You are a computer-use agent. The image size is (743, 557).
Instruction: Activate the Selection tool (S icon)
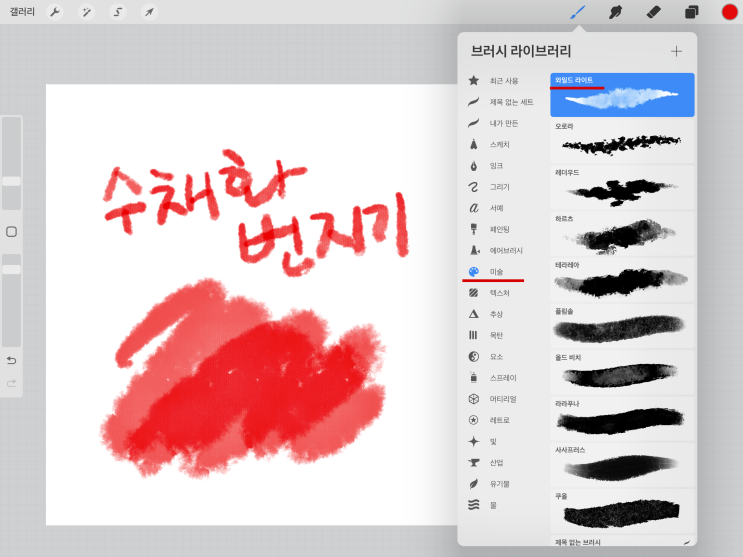click(118, 12)
